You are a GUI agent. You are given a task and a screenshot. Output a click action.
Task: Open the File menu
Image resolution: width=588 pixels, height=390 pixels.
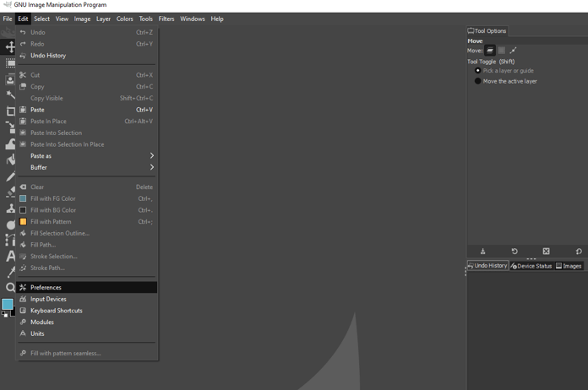tap(8, 19)
